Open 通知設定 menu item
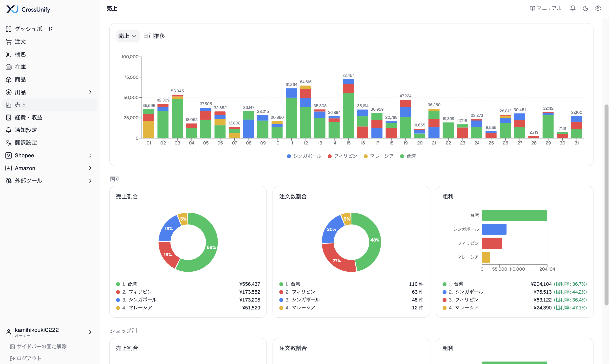 [x=49, y=130]
